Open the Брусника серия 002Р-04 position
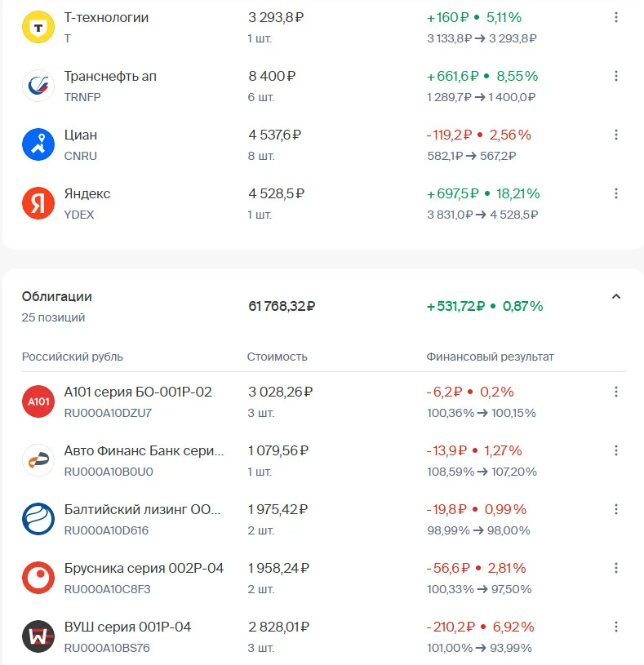The image size is (644, 665). 324,578
